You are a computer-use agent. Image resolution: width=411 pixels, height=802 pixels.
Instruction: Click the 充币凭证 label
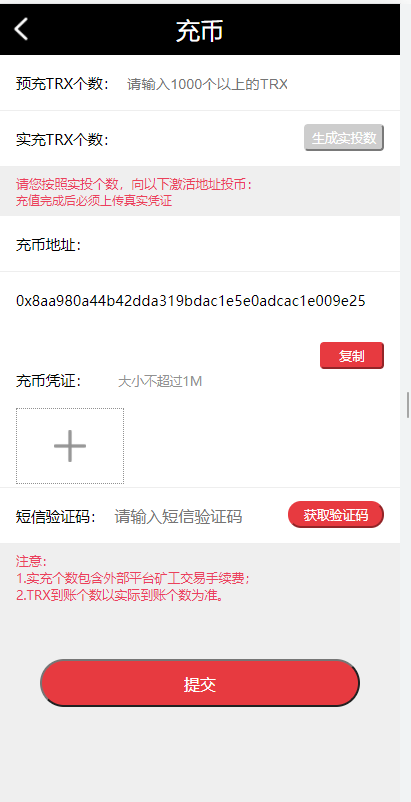point(49,381)
